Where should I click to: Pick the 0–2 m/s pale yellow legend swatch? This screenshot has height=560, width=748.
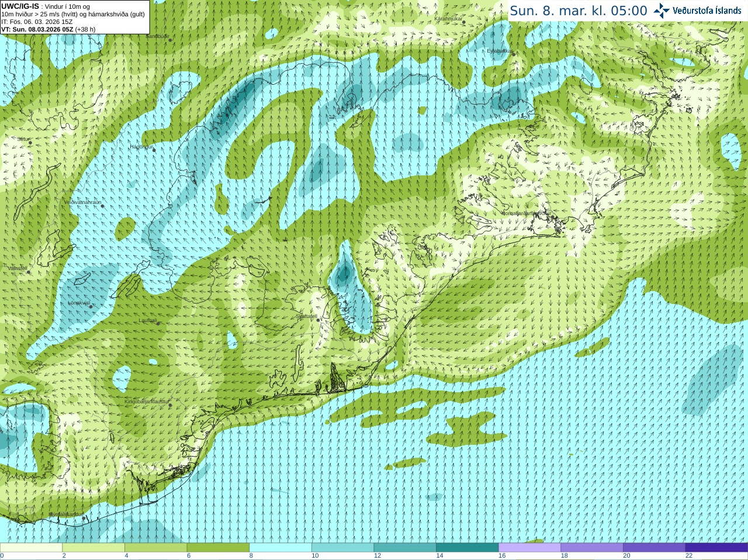(x=31, y=548)
